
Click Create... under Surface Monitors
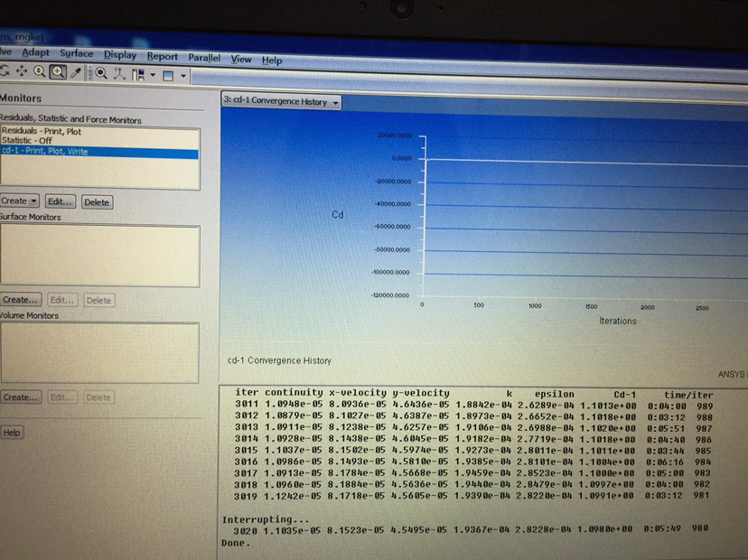pos(21,300)
